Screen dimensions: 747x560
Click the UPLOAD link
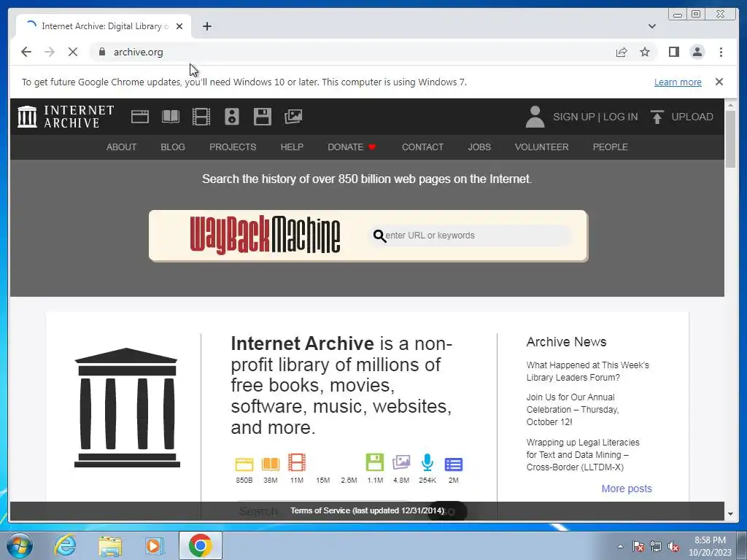tap(692, 117)
